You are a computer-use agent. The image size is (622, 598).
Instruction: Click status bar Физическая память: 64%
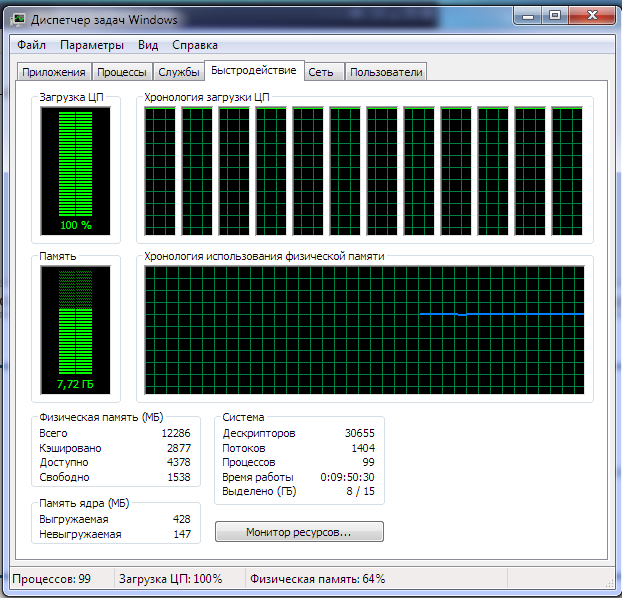point(317,579)
